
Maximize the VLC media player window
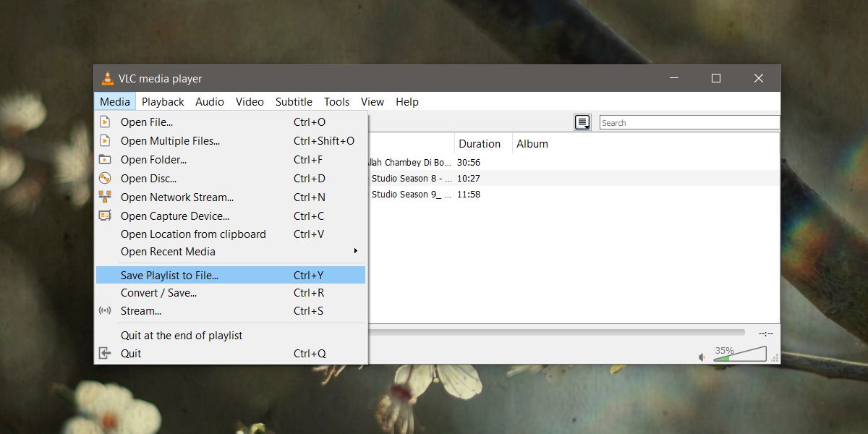pos(716,78)
